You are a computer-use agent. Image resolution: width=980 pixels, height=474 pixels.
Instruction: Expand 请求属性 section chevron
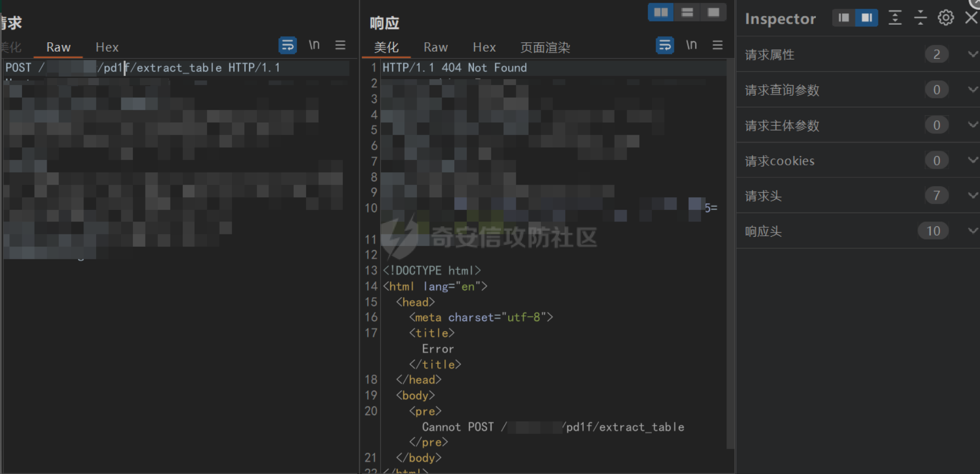point(972,54)
